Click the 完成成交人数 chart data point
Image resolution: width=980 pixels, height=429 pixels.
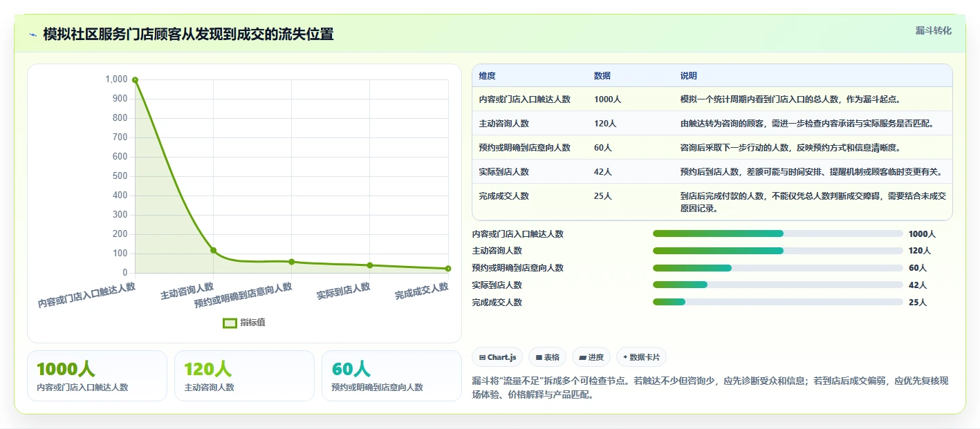coord(448,269)
